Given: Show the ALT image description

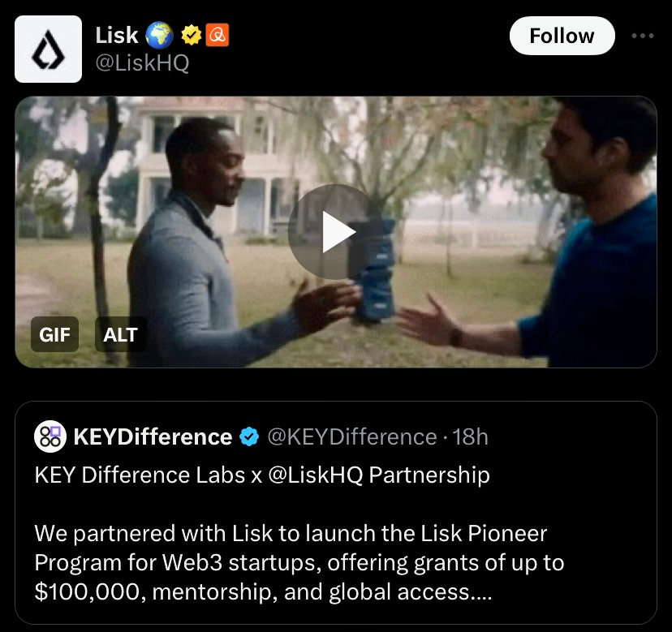Looking at the screenshot, I should (120, 334).
